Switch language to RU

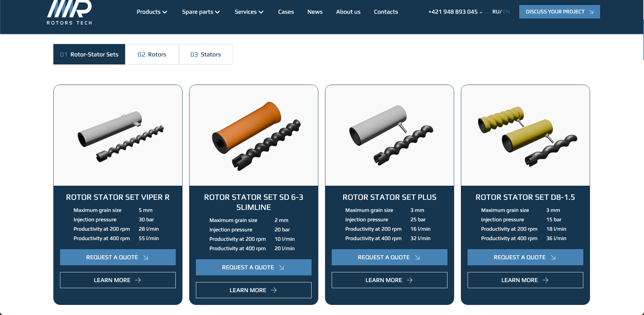[x=496, y=12]
